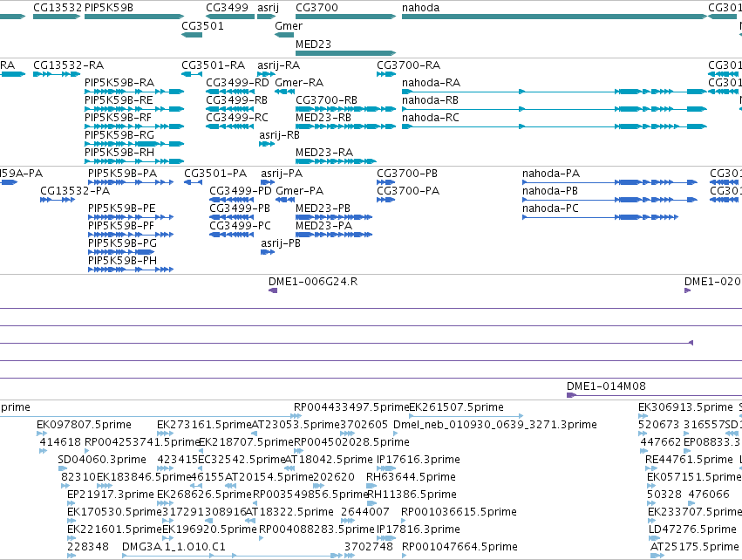Select transcript CG13532-RA

69,65
